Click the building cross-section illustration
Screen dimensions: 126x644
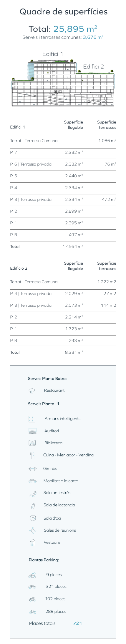tap(63, 82)
